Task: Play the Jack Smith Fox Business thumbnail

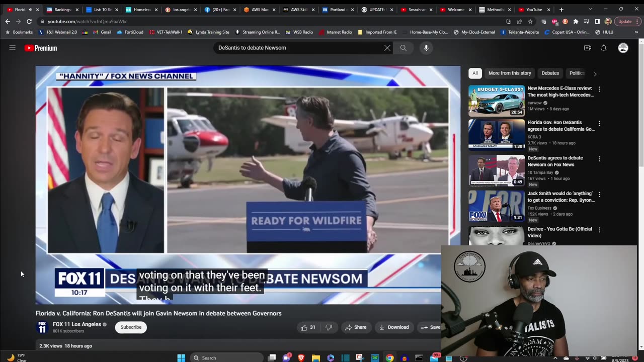Action: [497, 206]
